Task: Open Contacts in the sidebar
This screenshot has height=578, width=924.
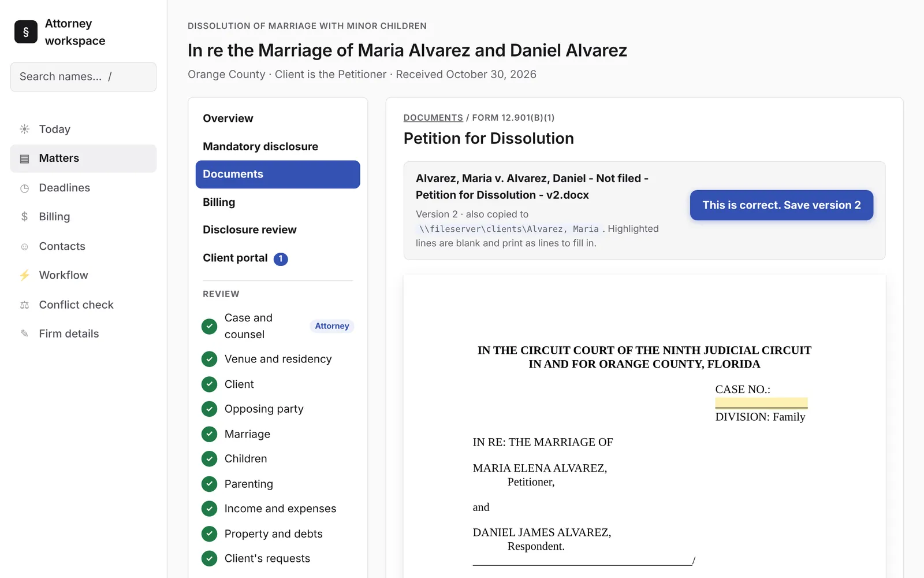Action: pos(83,246)
